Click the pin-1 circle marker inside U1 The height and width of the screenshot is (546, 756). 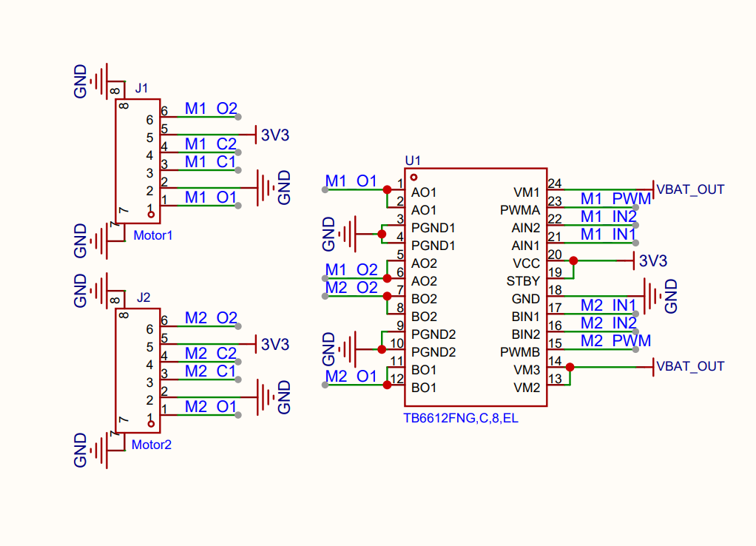coord(414,178)
